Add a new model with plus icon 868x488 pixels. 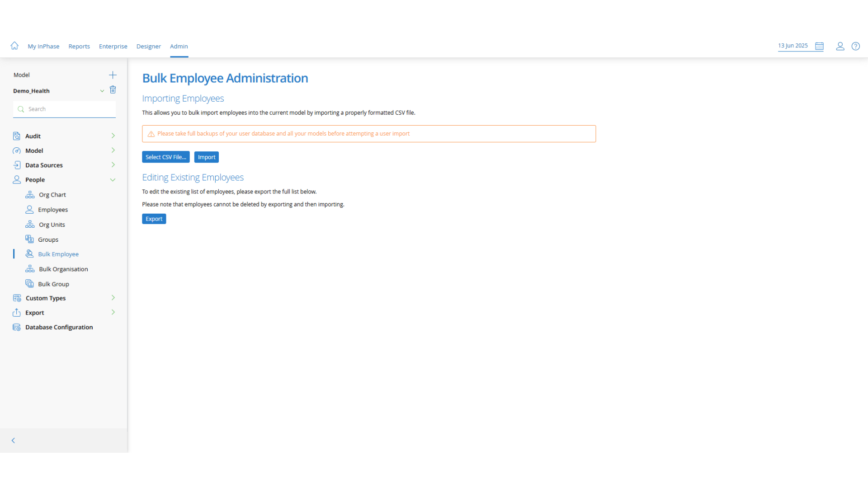click(113, 75)
